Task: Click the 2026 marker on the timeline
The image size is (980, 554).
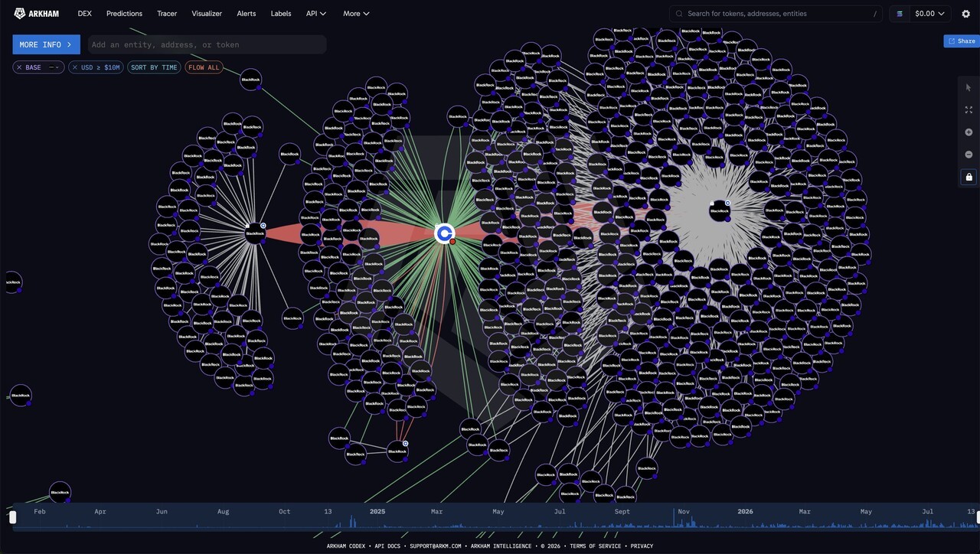Action: (745, 511)
